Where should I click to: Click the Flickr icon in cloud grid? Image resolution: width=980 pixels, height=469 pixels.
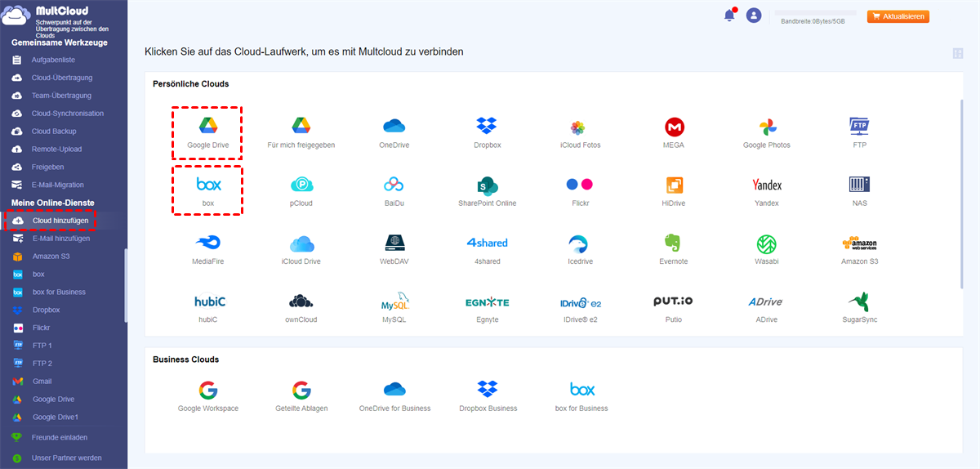click(580, 184)
